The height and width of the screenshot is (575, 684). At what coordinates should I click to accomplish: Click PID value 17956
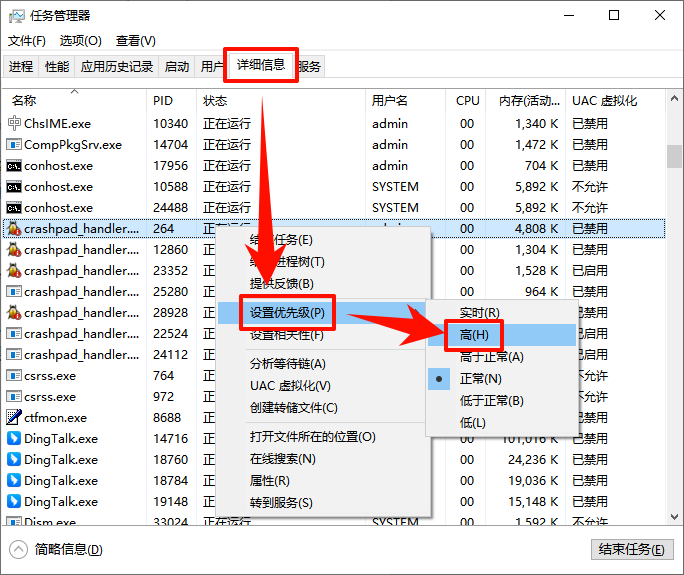pos(171,166)
